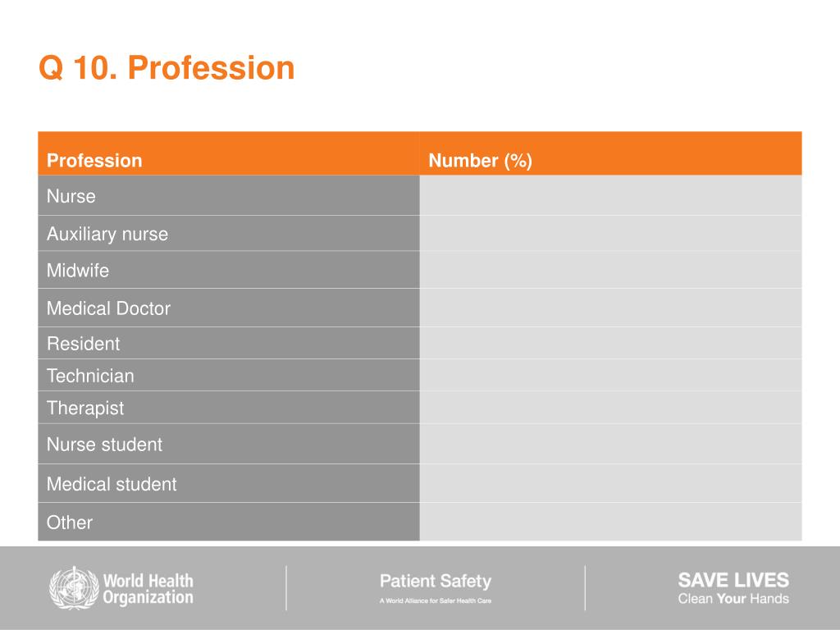Click the World Health Organization emblem icon
Screen dimensions: 840x630
74,587
